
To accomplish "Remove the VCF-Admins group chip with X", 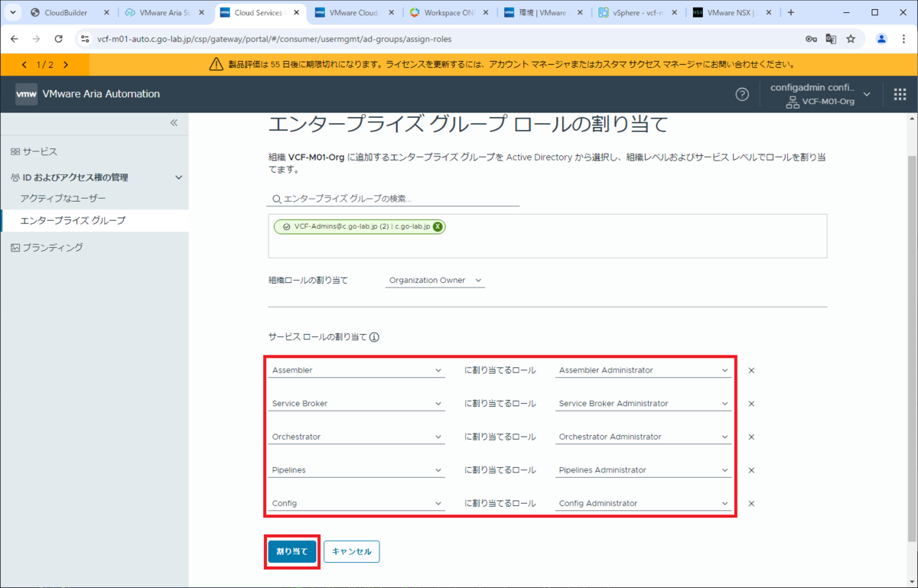I will tap(438, 226).
